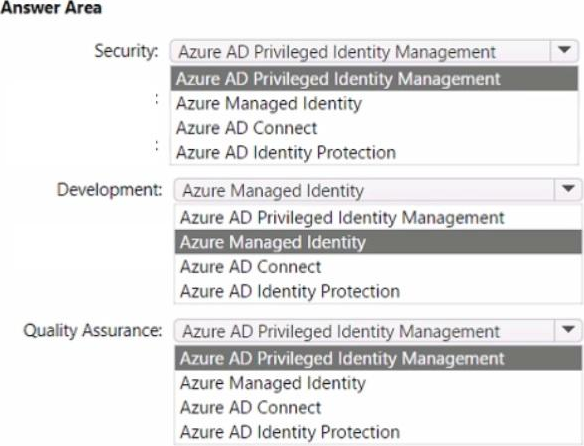Click the Quality Assurance combo box field
This screenshot has height=446, width=584.
378,330
